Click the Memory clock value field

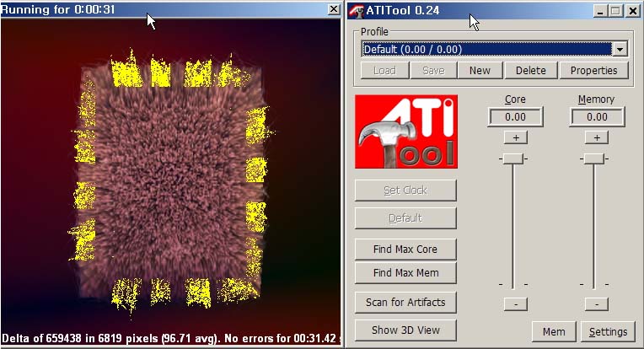tap(597, 117)
